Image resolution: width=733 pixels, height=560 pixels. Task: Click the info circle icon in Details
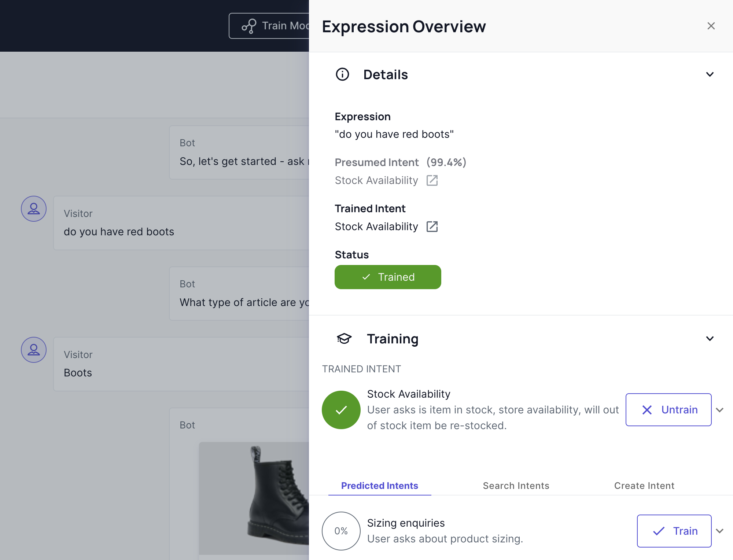[341, 74]
